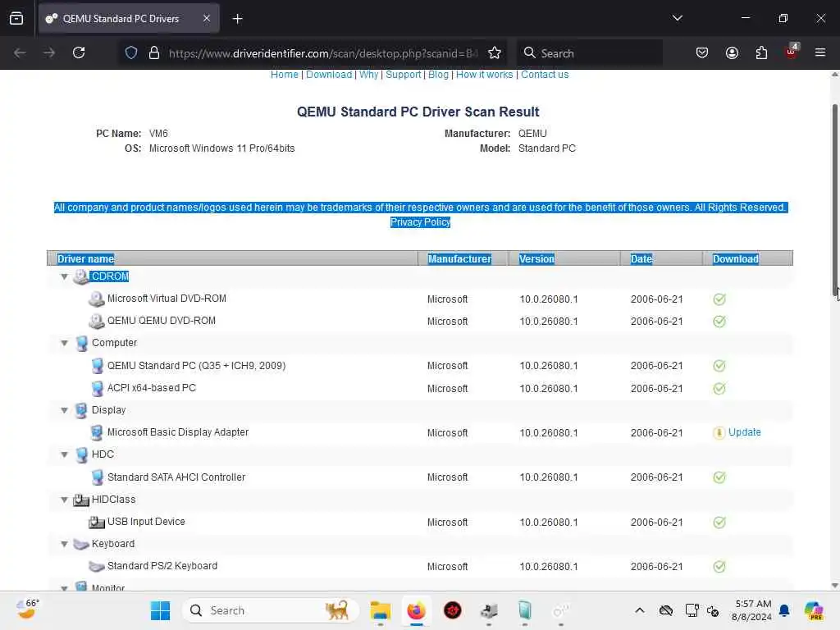Bookmark this page with the star icon
Viewport: 840px width, 630px height.
(495, 52)
